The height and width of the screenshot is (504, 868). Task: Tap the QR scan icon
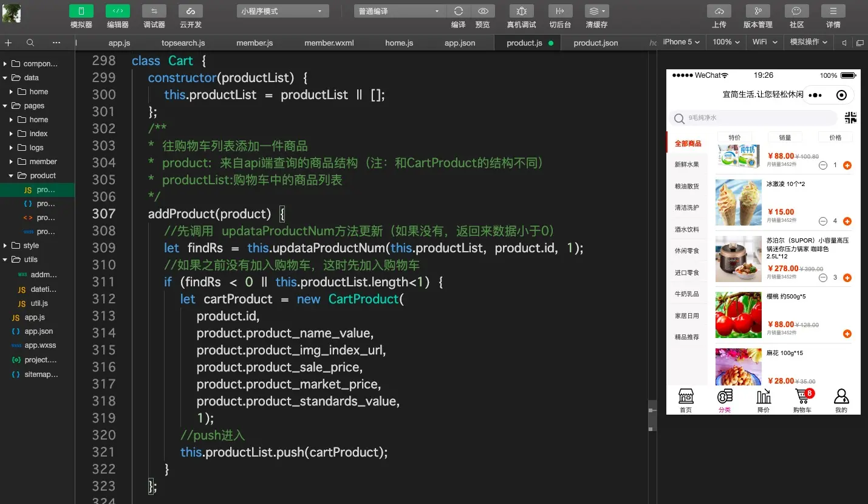pos(850,118)
